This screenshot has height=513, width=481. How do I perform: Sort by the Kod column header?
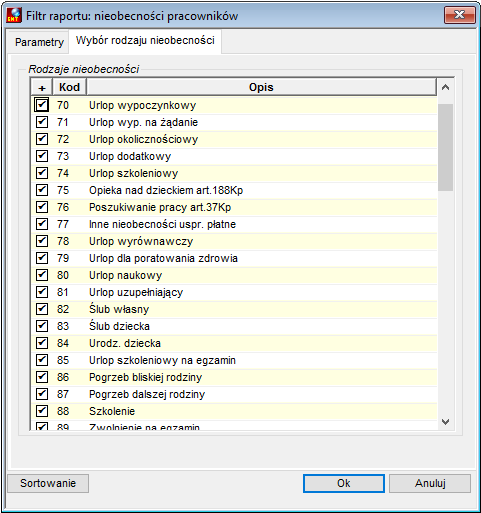pyautogui.click(x=69, y=87)
